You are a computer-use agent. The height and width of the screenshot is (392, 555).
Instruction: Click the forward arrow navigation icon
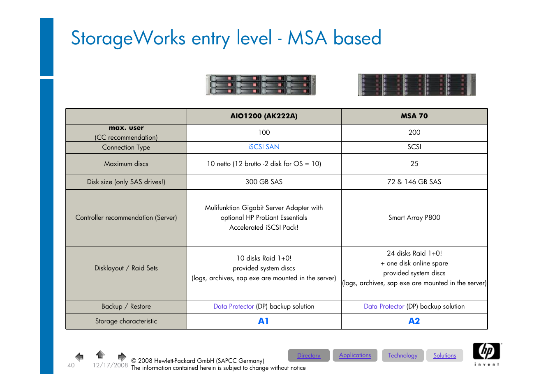pos(122,357)
